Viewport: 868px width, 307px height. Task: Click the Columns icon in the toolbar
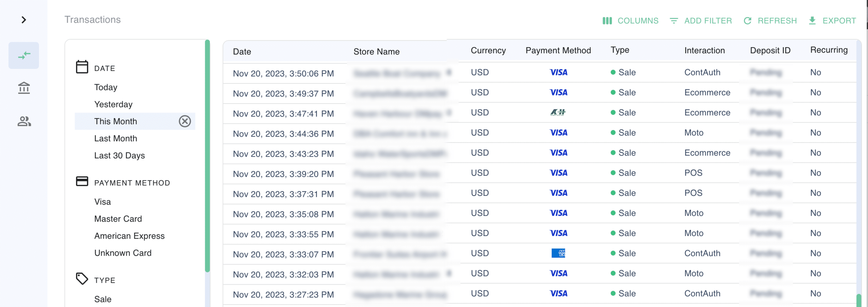607,20
